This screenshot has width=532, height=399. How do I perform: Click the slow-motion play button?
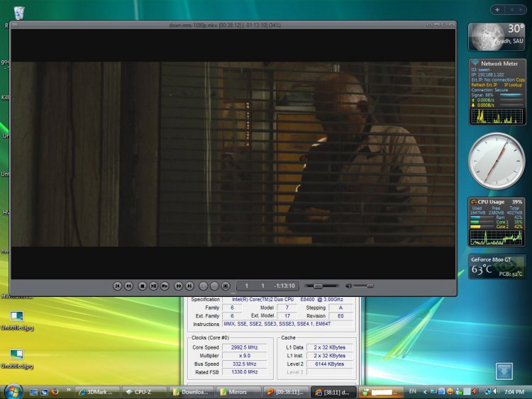point(165,286)
